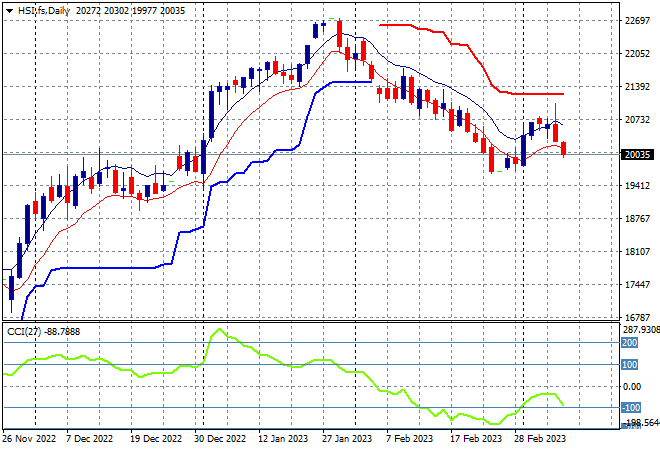Click the 27 Jan 2023 date label
The image size is (660, 450).
coord(347,439)
